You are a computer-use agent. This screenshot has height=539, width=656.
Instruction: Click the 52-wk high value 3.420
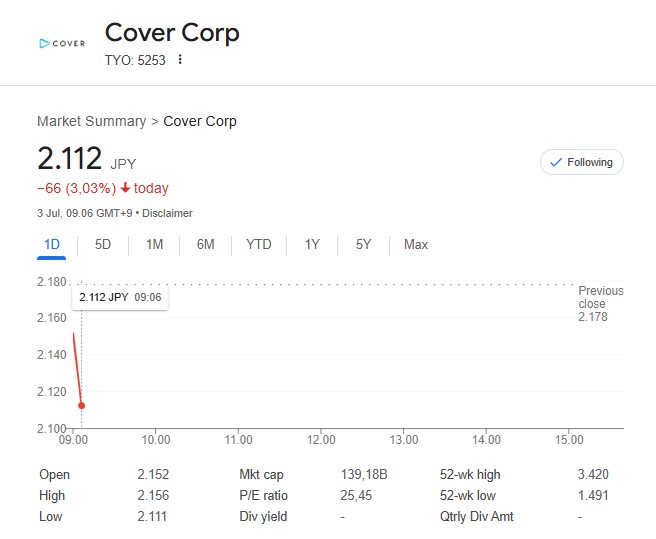(x=593, y=475)
